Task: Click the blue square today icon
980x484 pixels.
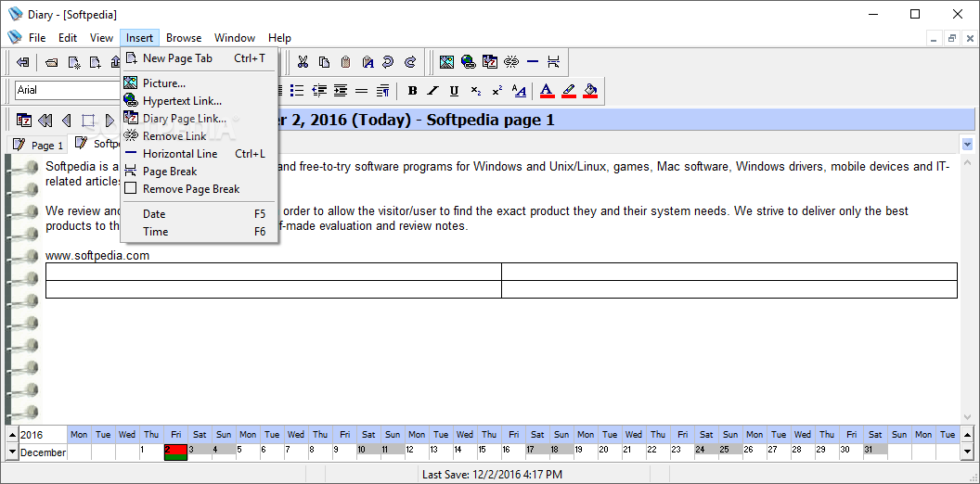Action: point(88,120)
